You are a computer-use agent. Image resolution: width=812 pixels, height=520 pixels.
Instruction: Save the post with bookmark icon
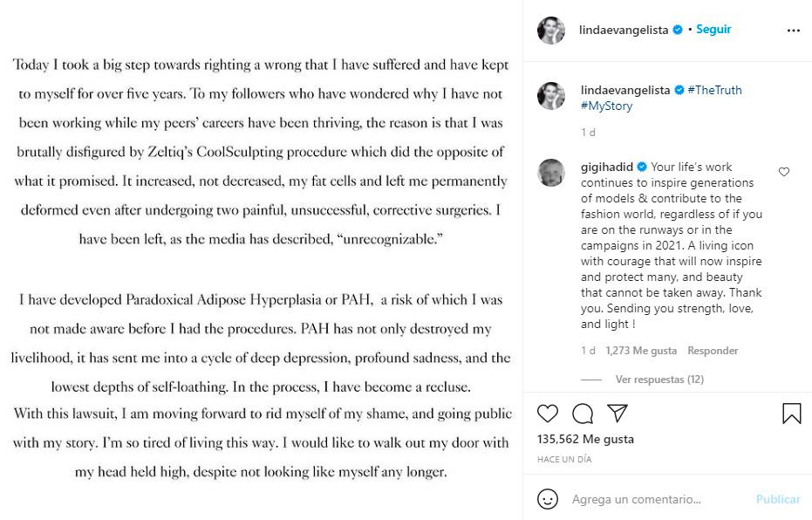point(791,413)
